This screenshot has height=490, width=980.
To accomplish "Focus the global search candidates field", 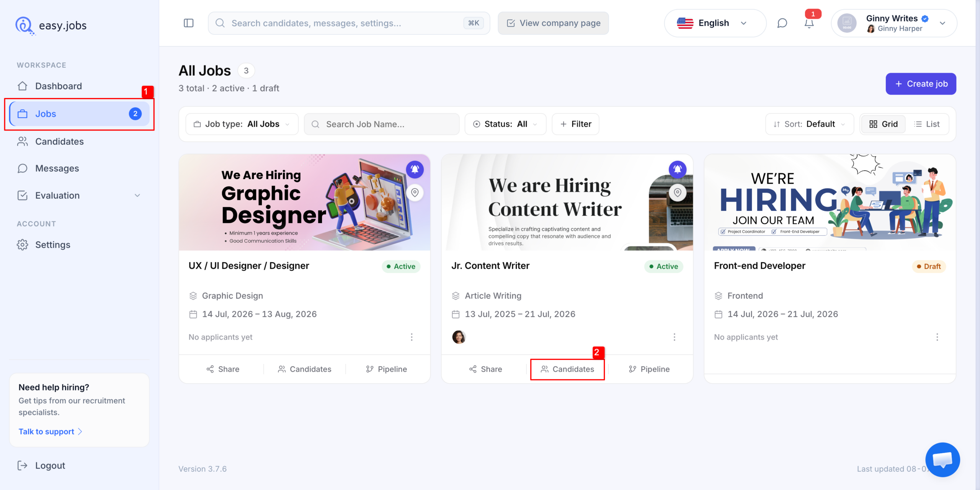I will [x=349, y=23].
